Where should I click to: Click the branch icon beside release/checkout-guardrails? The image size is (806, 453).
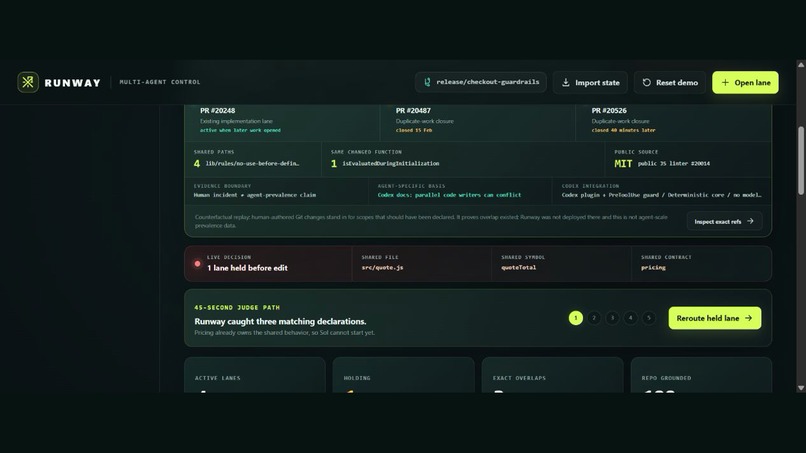(x=427, y=82)
